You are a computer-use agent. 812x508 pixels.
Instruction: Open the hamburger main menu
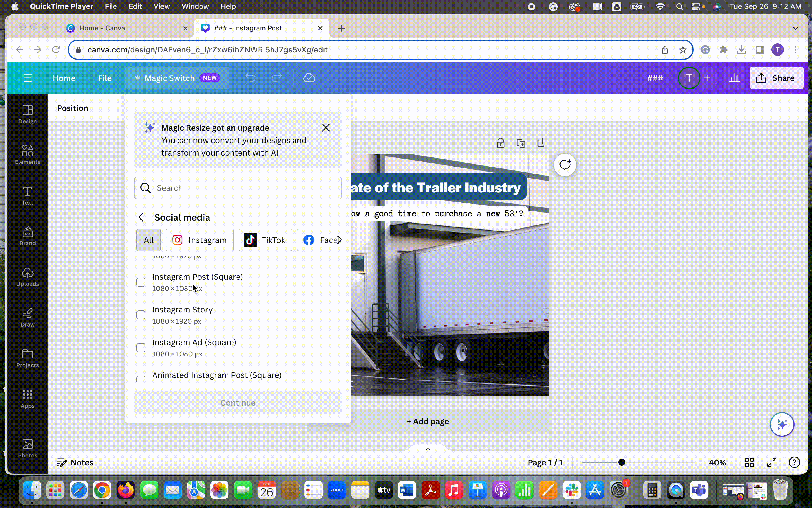[x=28, y=78]
